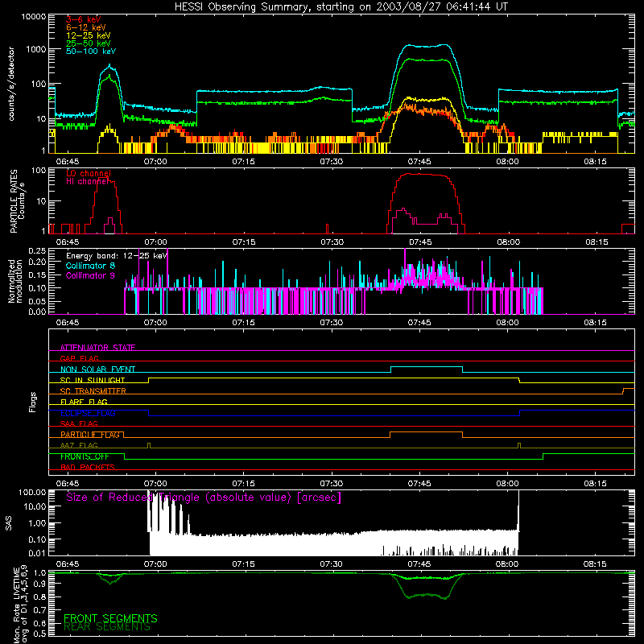This screenshot has height=644, width=644.
Task: Click the blue ECLIPSE_FLAG label
Action: 88,413
